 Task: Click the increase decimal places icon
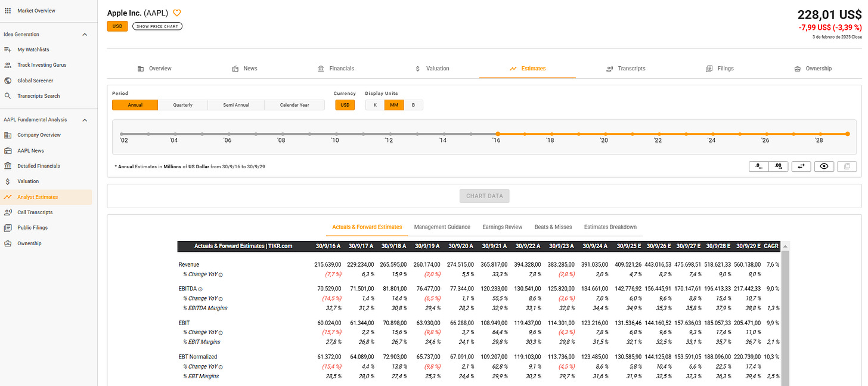(779, 166)
